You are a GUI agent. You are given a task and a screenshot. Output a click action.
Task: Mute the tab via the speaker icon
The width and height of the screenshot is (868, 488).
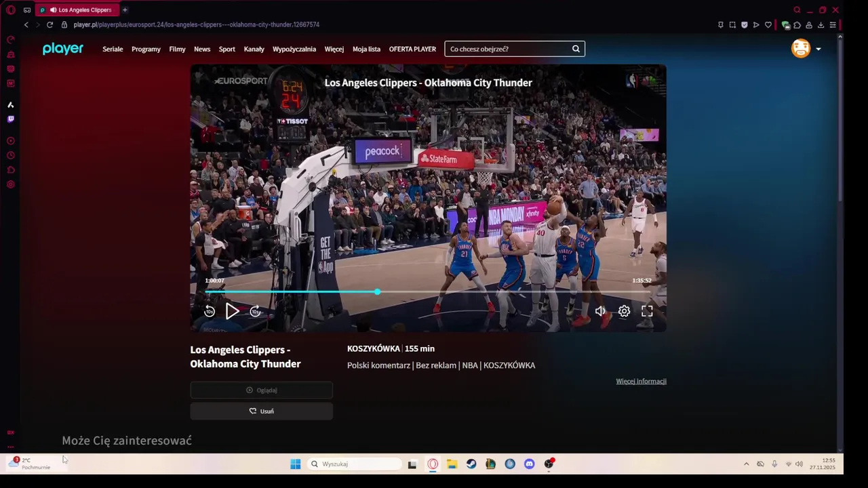pos(53,10)
